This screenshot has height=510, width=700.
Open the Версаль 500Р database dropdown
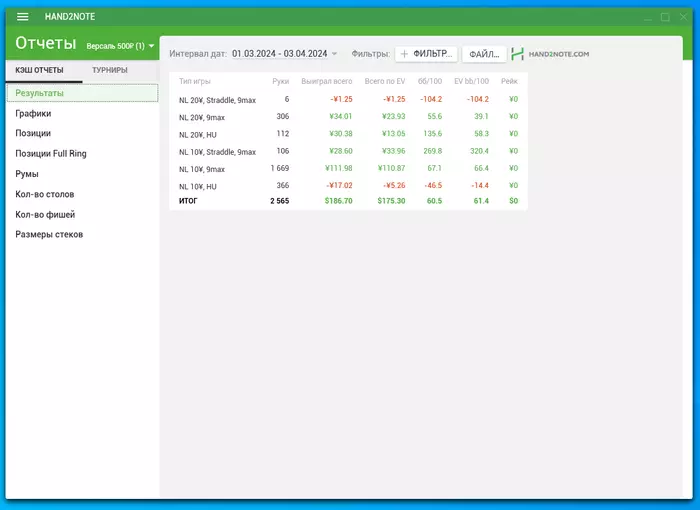click(120, 46)
